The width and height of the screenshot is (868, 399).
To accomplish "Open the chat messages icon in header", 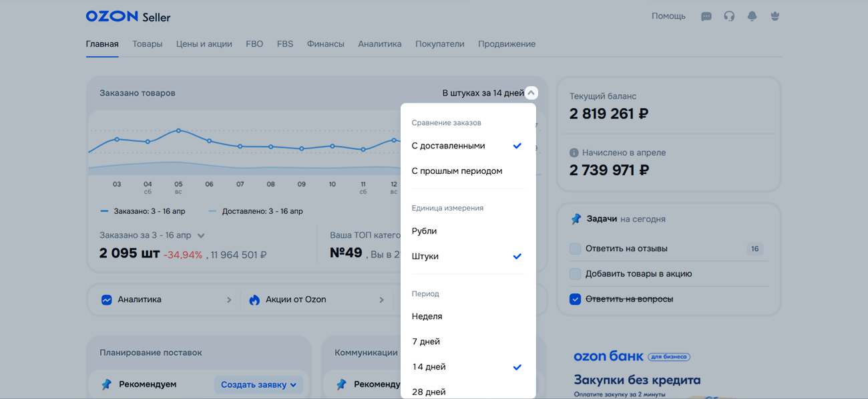I will tap(706, 17).
